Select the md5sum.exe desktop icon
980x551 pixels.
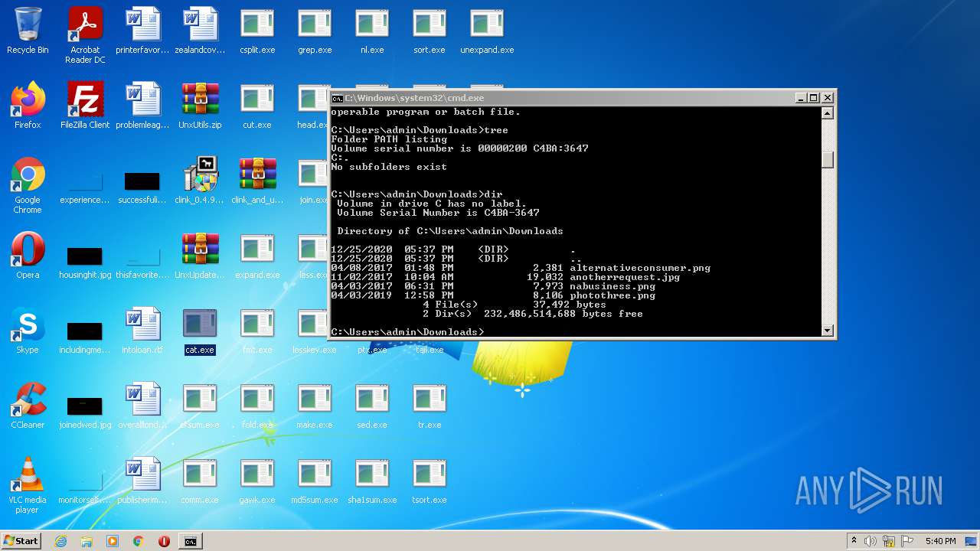pos(315,481)
